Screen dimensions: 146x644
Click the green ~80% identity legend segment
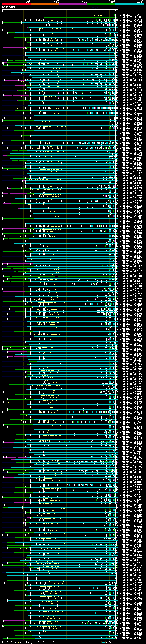tap(101, 4)
